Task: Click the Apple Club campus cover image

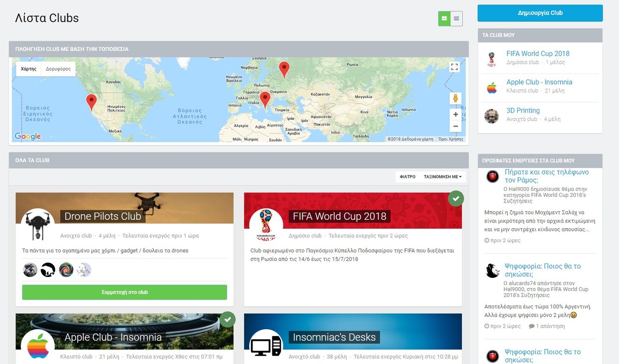Action: pos(124,331)
